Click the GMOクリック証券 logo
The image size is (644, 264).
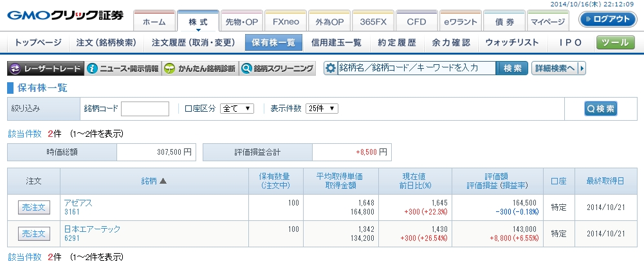64,15
